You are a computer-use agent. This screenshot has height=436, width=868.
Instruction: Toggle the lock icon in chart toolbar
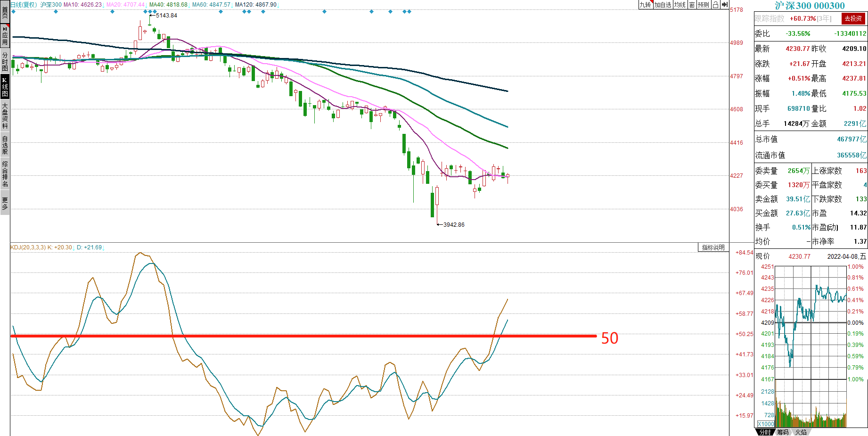point(715,5)
